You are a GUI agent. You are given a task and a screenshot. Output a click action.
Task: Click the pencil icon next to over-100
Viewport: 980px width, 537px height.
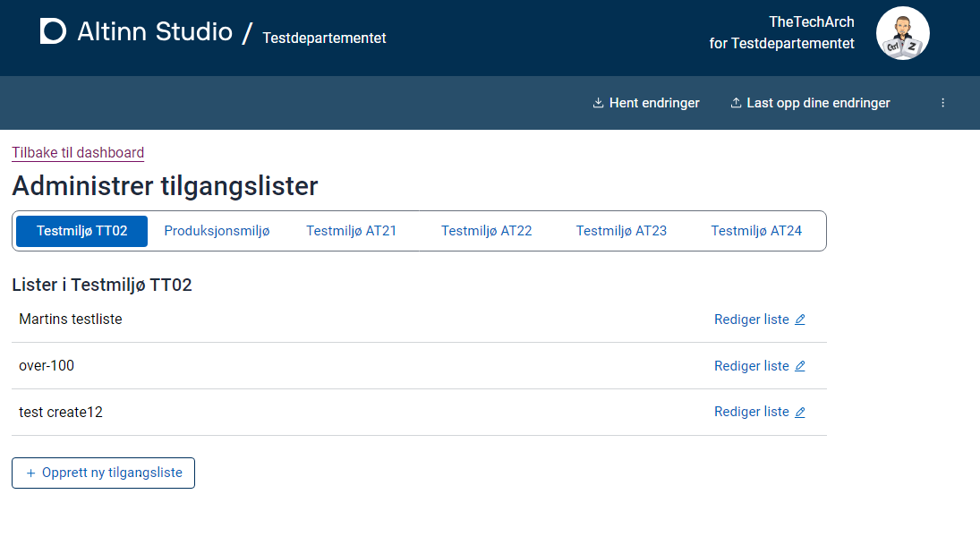tap(799, 365)
